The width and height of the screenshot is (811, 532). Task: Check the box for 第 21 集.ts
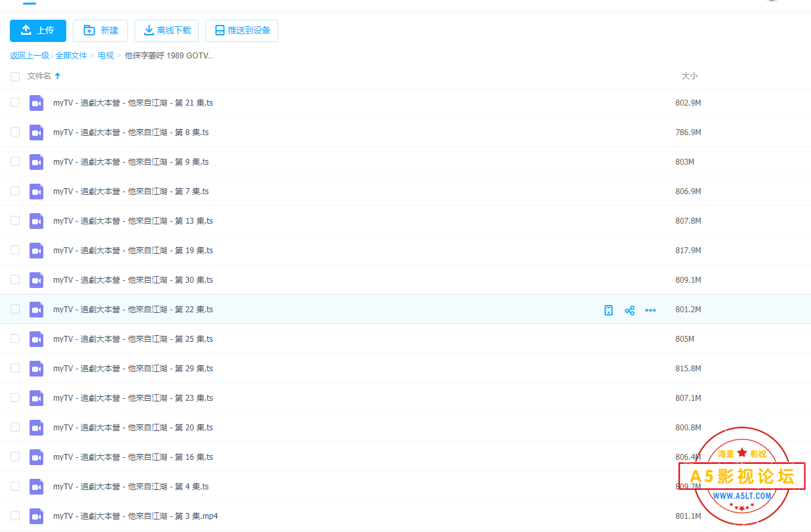pos(15,102)
